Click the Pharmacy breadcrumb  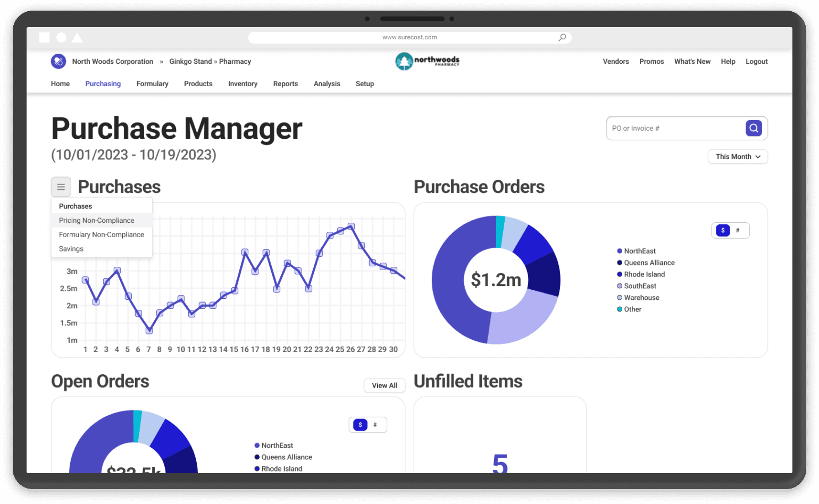coord(235,61)
